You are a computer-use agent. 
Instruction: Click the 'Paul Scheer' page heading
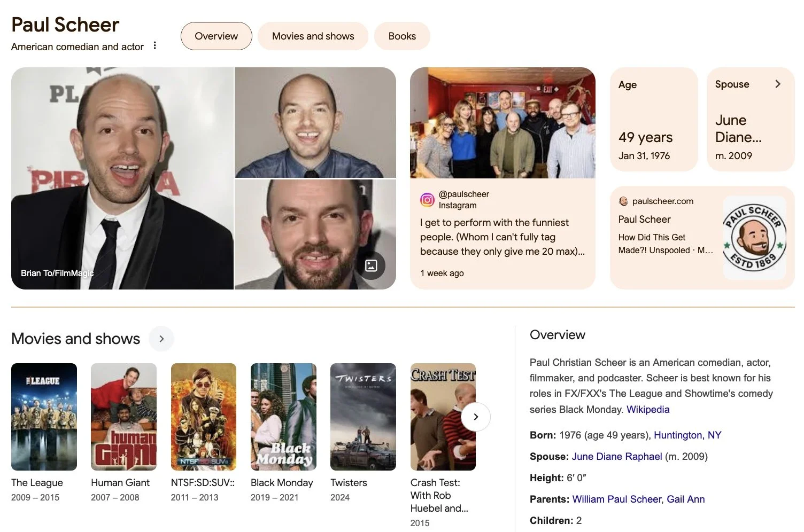point(65,25)
